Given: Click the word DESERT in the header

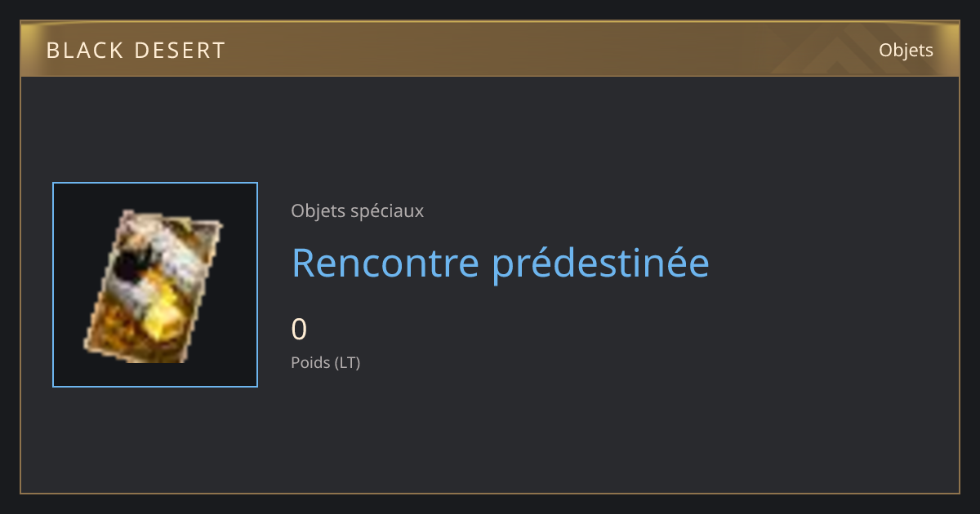Looking at the screenshot, I should click(180, 51).
